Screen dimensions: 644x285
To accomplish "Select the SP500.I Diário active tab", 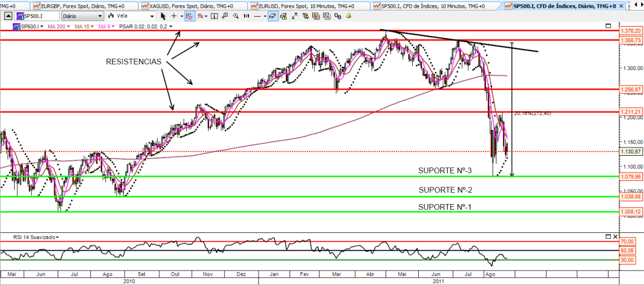I will [560, 6].
